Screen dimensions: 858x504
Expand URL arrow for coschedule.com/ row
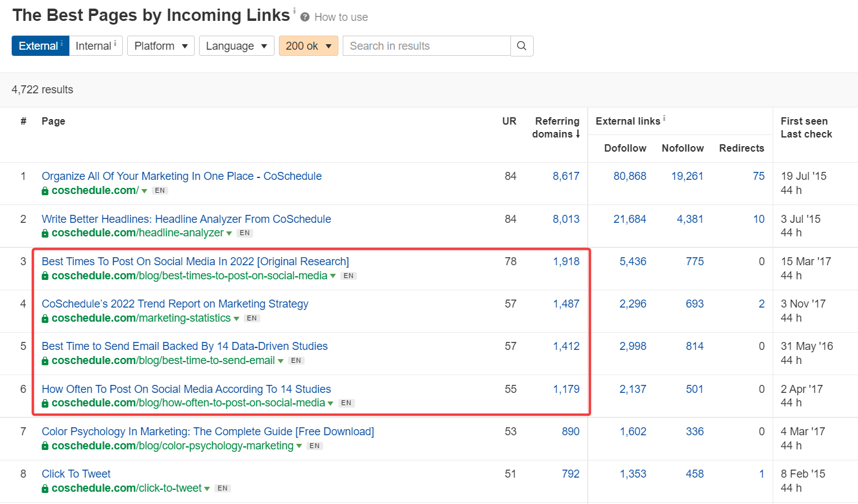click(x=144, y=191)
